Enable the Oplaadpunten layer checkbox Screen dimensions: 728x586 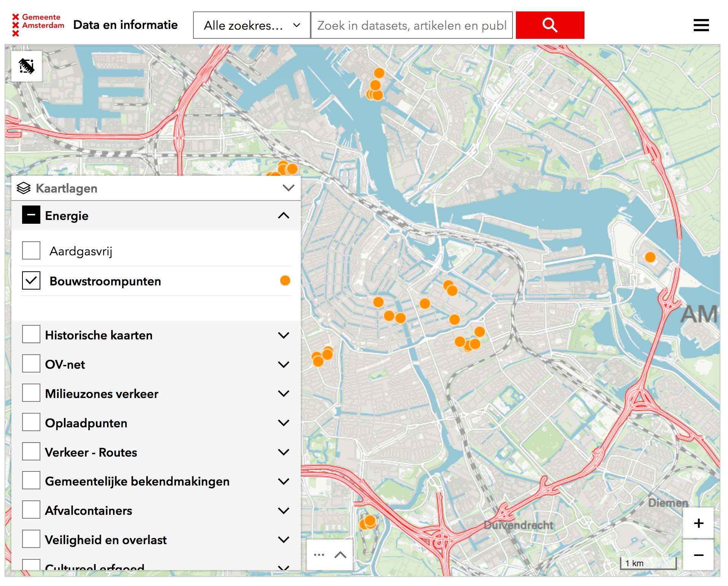tap(31, 422)
